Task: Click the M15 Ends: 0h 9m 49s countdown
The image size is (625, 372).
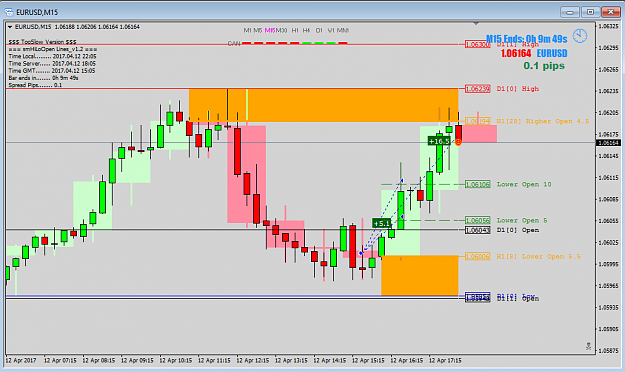Action: coord(527,39)
